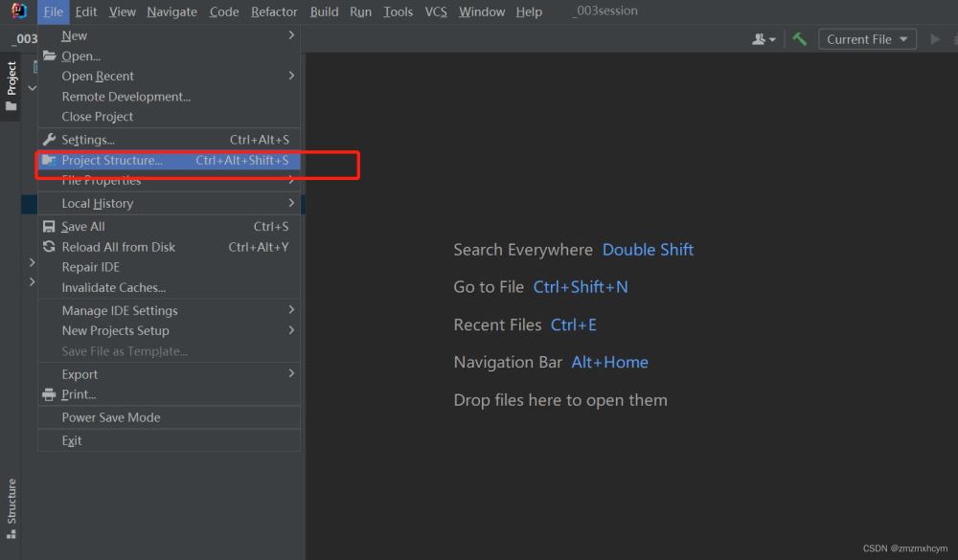Choose Invalidate Caches menu entry
Viewport: 958px width, 560px height.
114,287
